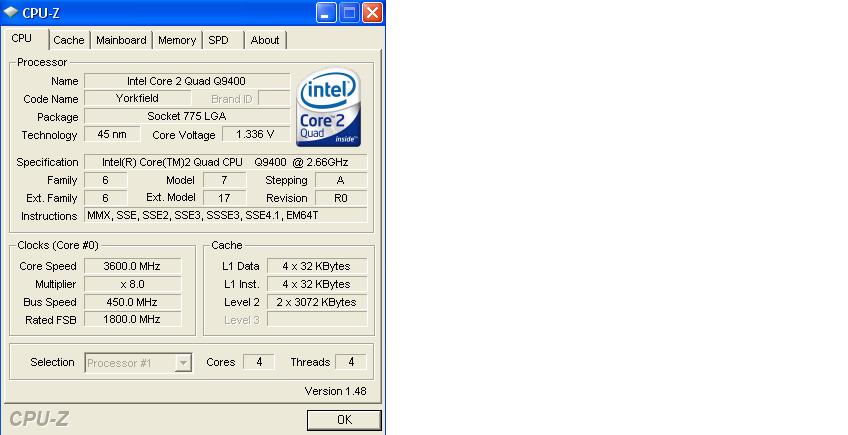Click the Core Voltage value 1.336 V
Screen dimensions: 848x435
[x=255, y=134]
